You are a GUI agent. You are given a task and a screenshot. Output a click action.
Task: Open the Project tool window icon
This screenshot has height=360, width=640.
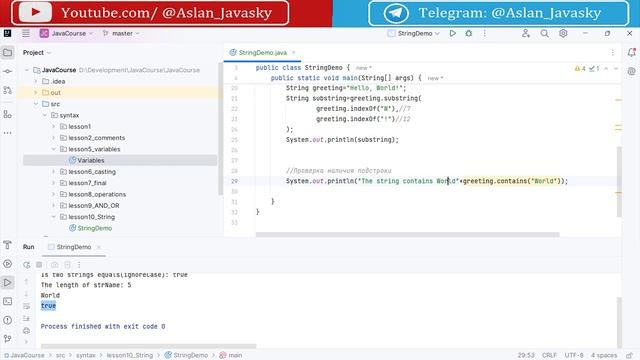(x=7, y=53)
